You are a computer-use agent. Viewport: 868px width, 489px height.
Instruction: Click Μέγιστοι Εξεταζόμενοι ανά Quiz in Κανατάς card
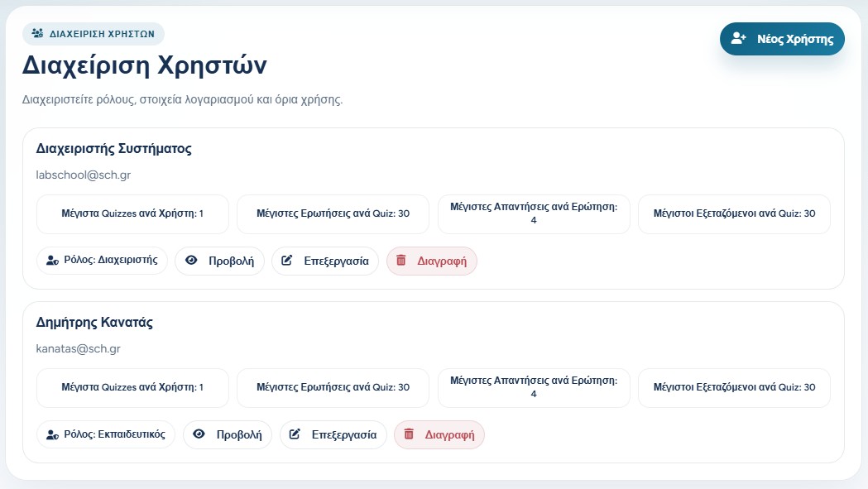(734, 388)
